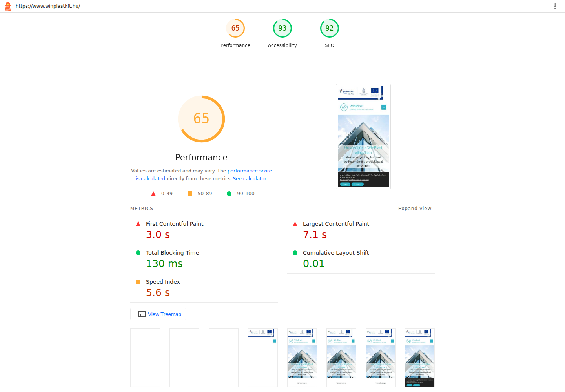Expand the Total Blocking Time metric
Screen dimensions: 565x392
204,260
